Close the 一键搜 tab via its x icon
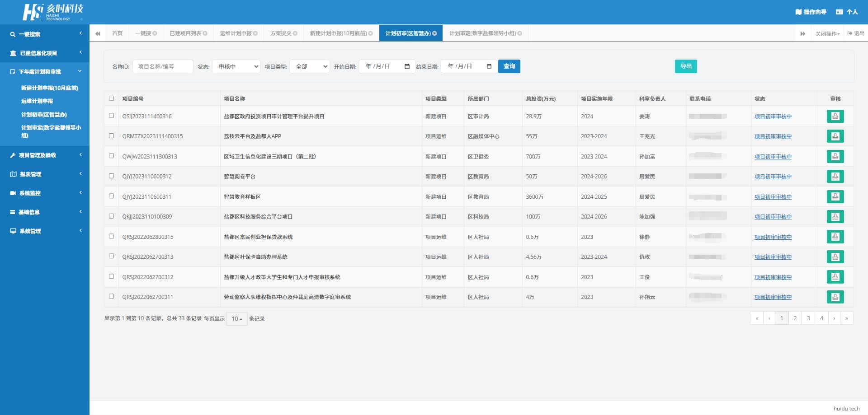The image size is (868, 415). 155,33
